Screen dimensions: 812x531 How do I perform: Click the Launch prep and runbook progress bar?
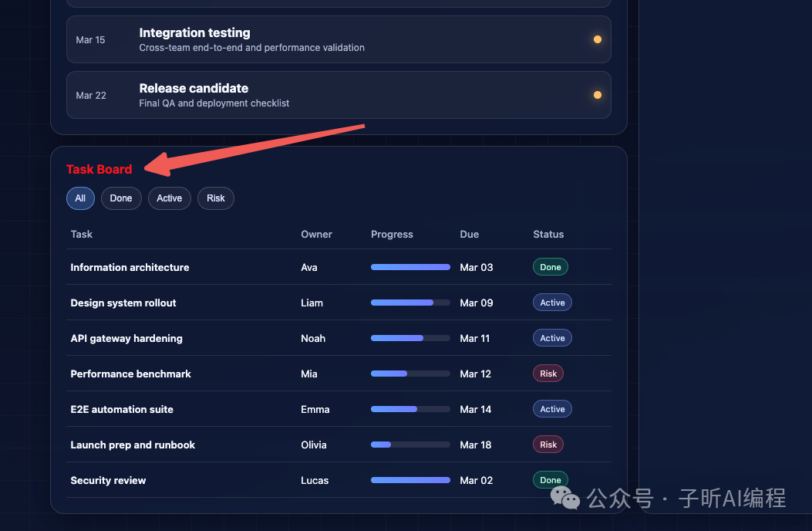(410, 445)
